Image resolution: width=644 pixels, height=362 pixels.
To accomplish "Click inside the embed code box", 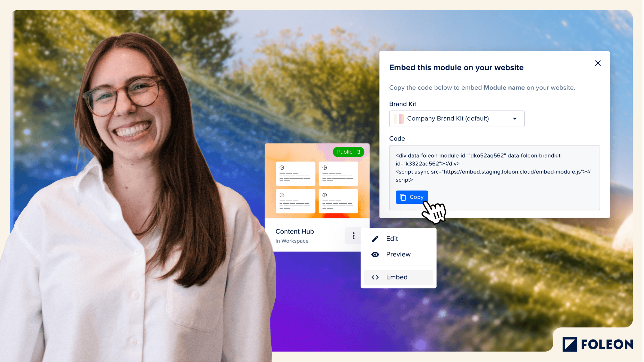I will point(495,178).
